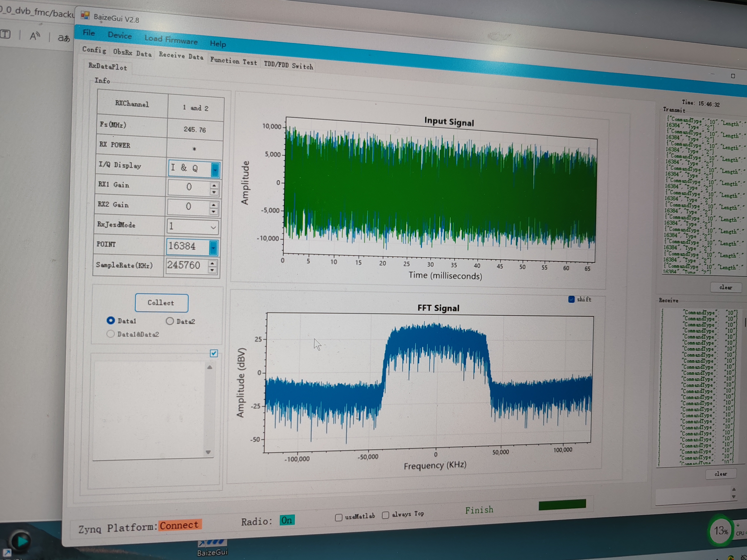Viewport: 747px width, 560px height.
Task: Decrease SampleRate with down arrow
Action: click(212, 270)
